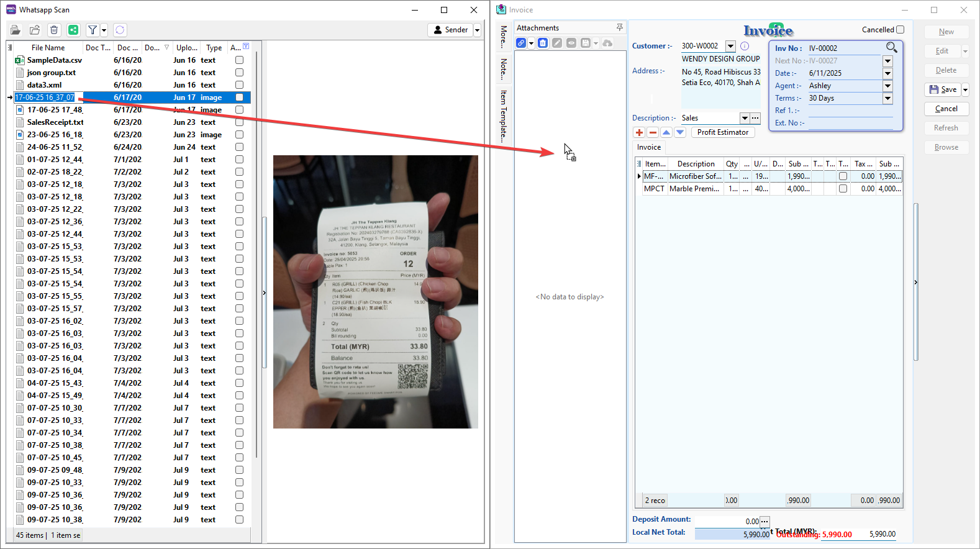Screen dimensions: 980x549
Task: Click the green share icon in Whatsapp Scan toolbar
Action: [x=73, y=30]
